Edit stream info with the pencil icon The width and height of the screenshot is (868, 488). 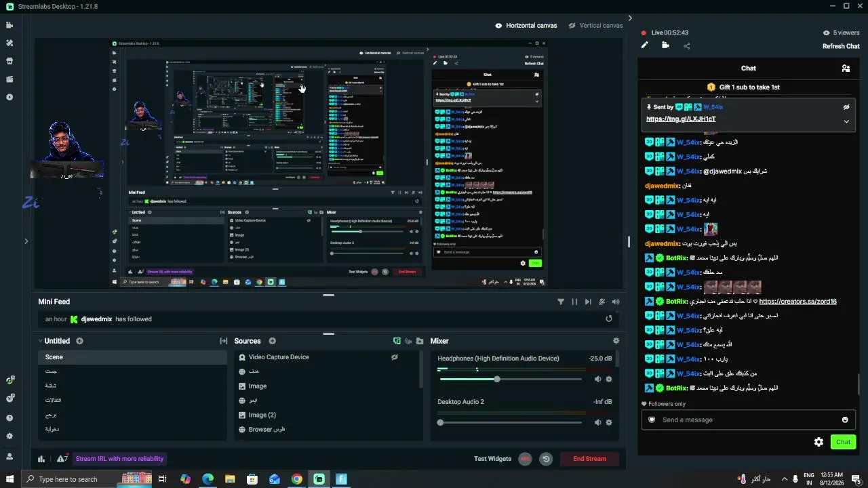(x=645, y=45)
